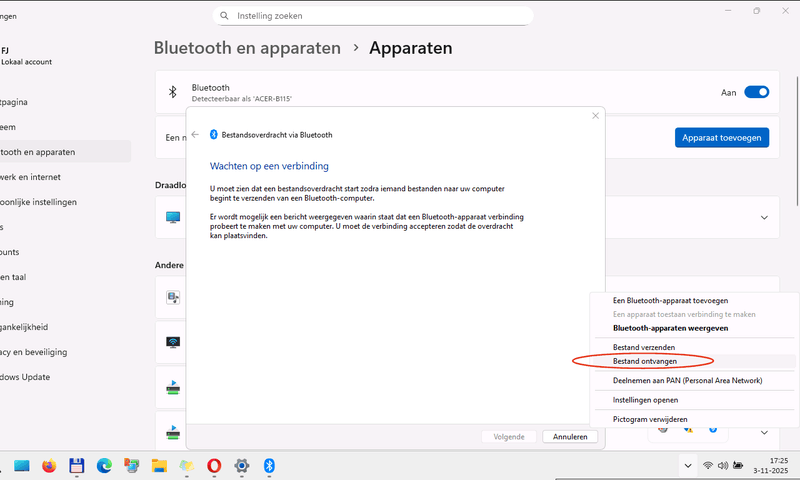Choose Bluetooth-apparaten weergeven from context menu
Screen dimensions: 800x480
[x=670, y=328]
